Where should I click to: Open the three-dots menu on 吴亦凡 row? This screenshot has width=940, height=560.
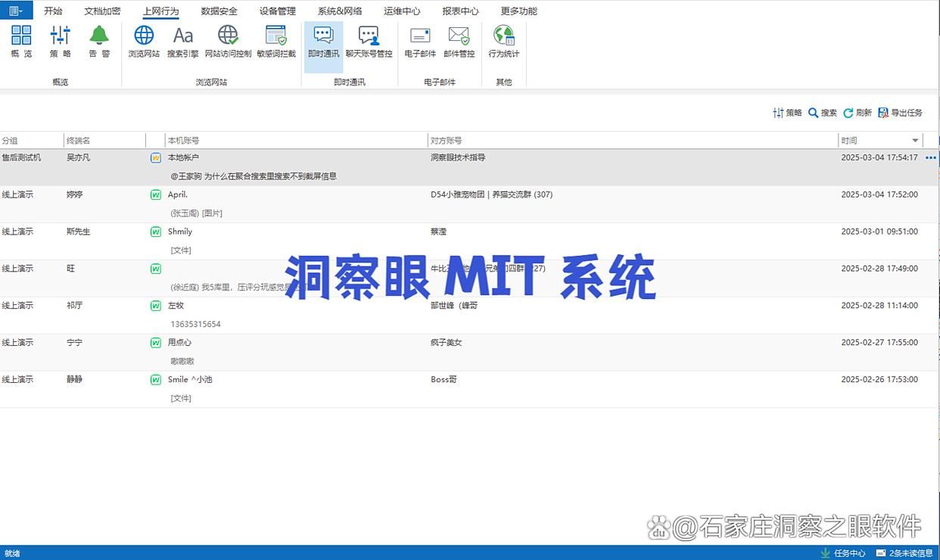point(931,158)
